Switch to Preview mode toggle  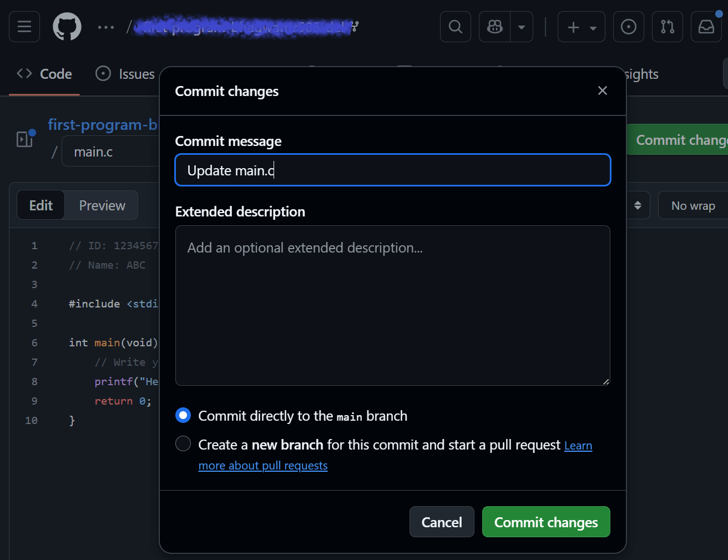(x=102, y=205)
